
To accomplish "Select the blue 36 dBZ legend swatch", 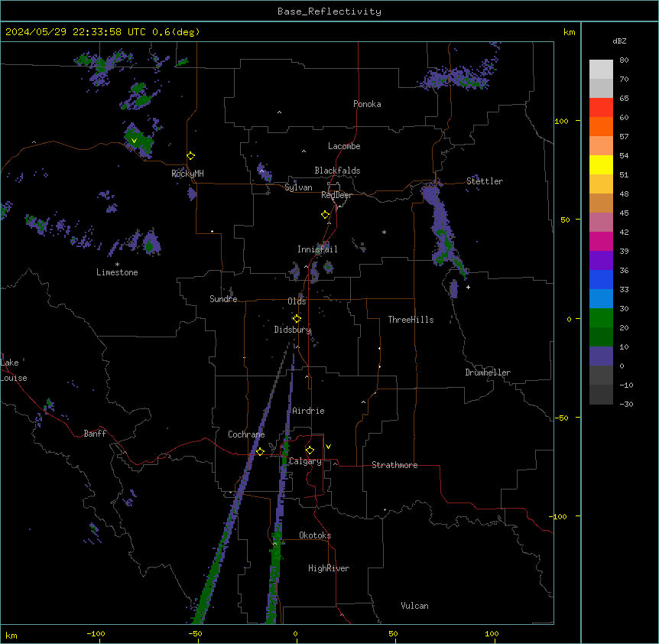I will tap(601, 279).
